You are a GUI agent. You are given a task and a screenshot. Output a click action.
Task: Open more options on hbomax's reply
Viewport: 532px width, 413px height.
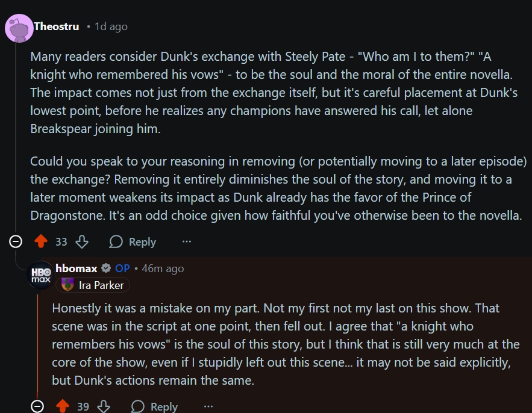(x=208, y=407)
